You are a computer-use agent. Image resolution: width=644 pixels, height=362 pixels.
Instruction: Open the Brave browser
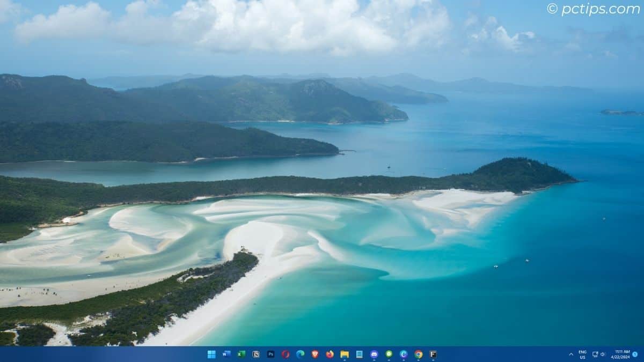pos(316,354)
